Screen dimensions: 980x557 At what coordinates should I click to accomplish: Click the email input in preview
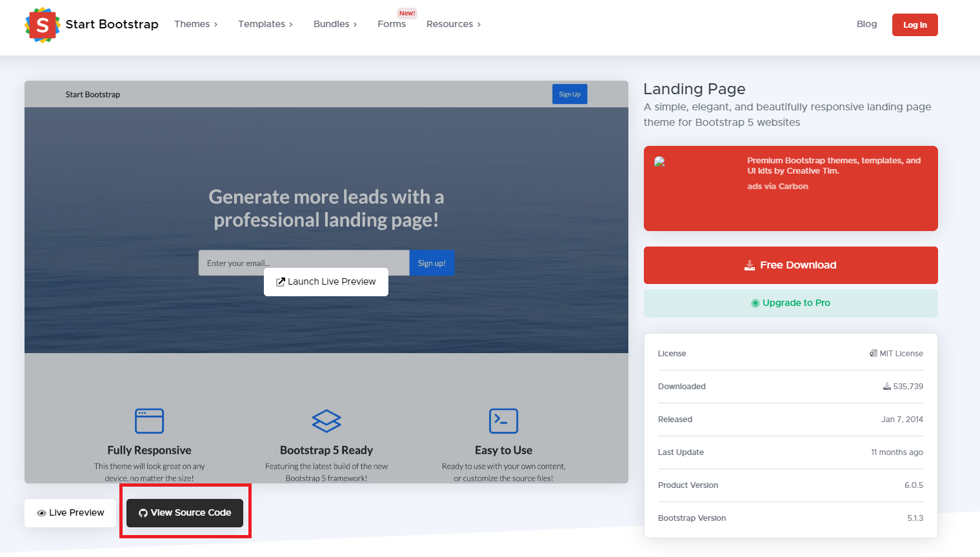pos(304,263)
